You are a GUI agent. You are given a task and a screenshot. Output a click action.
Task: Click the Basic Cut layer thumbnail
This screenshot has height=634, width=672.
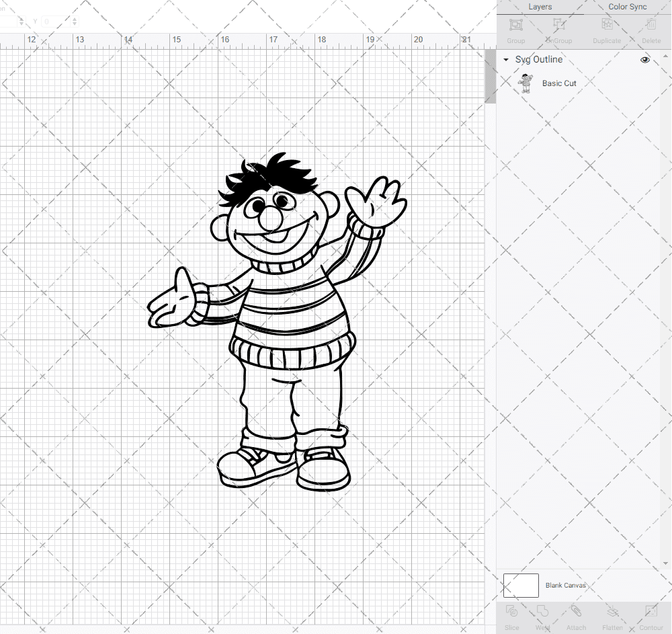tap(526, 83)
